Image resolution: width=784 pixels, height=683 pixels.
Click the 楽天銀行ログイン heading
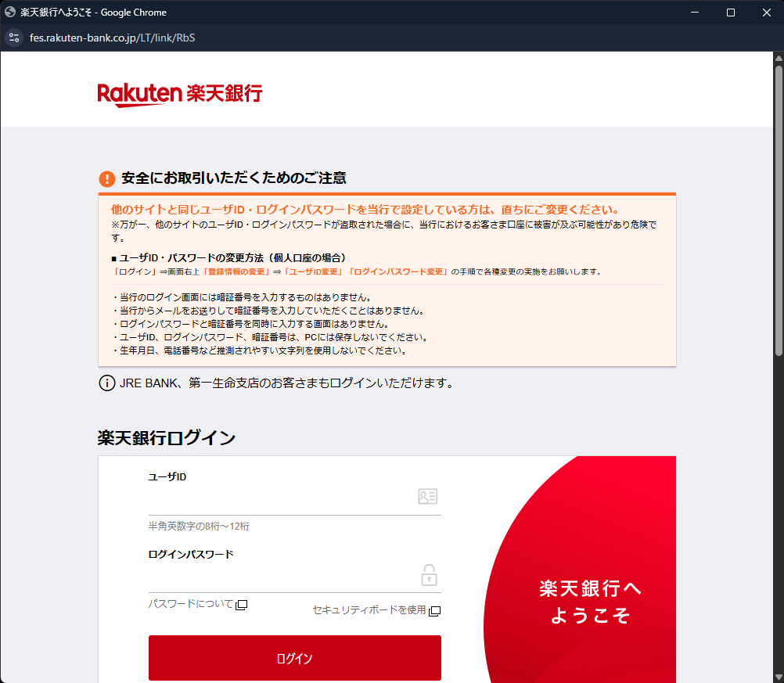pyautogui.click(x=167, y=438)
